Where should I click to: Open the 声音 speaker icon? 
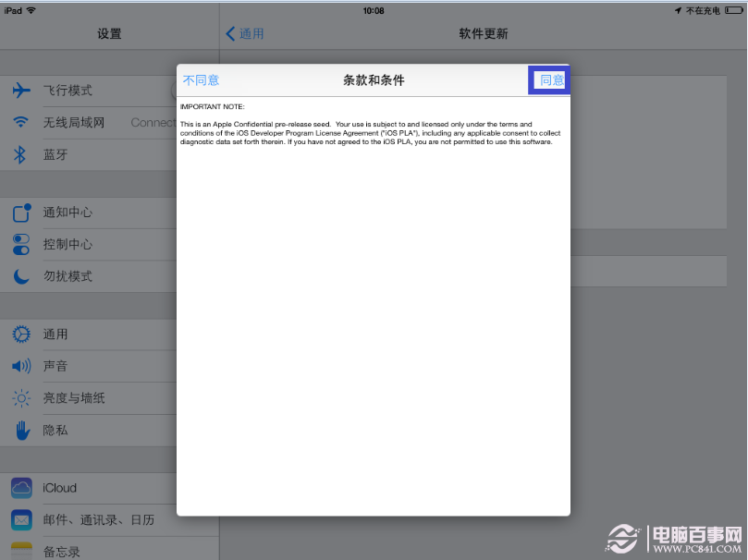pos(21,366)
